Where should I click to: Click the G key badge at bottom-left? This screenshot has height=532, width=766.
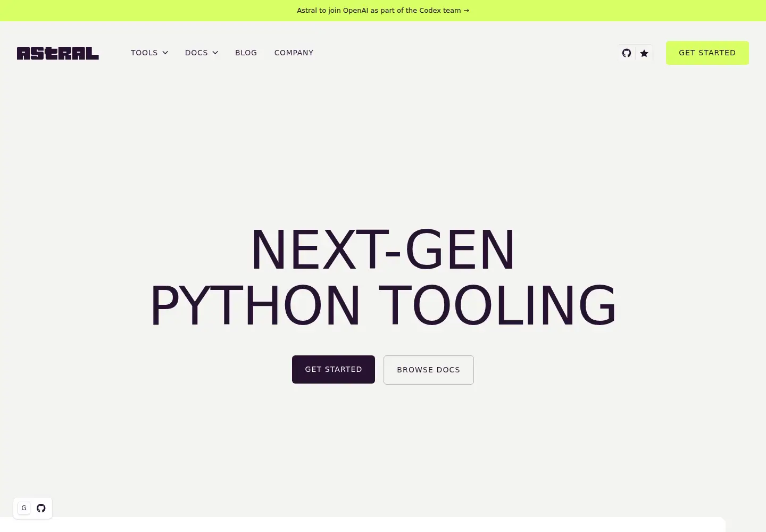[x=24, y=508]
